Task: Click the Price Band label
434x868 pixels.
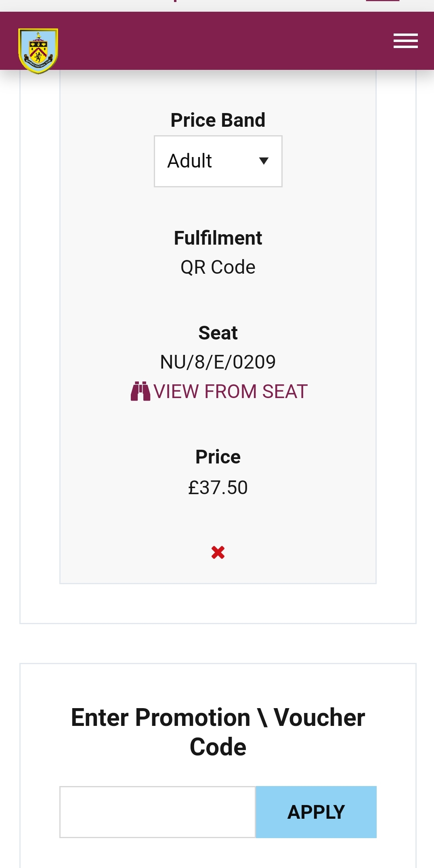Action: tap(218, 120)
